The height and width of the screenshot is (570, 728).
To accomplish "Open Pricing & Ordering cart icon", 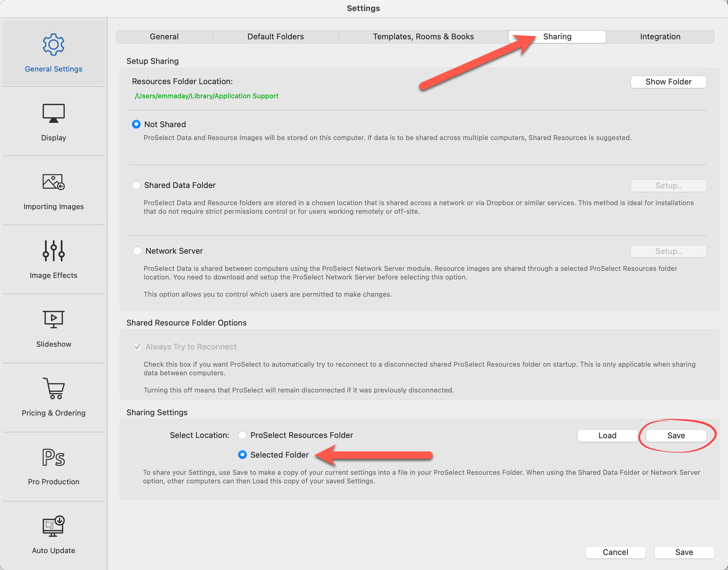I will (x=53, y=388).
